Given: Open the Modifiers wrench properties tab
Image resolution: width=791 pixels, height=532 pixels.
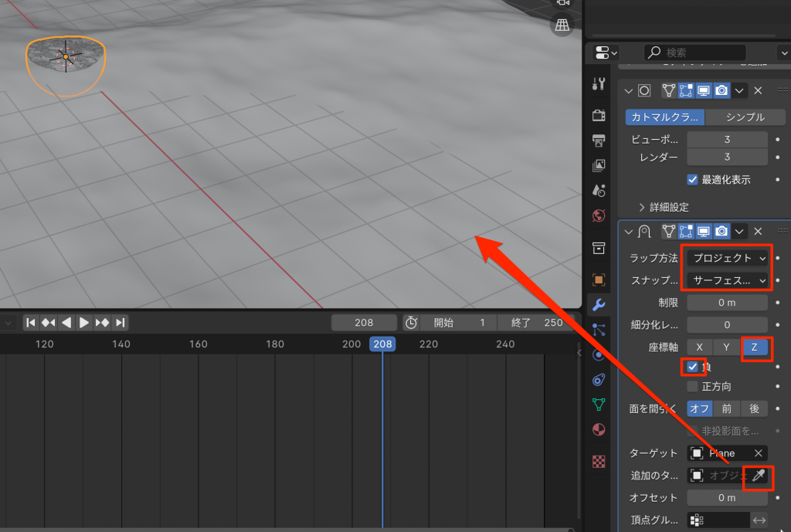Looking at the screenshot, I should pyautogui.click(x=599, y=304).
